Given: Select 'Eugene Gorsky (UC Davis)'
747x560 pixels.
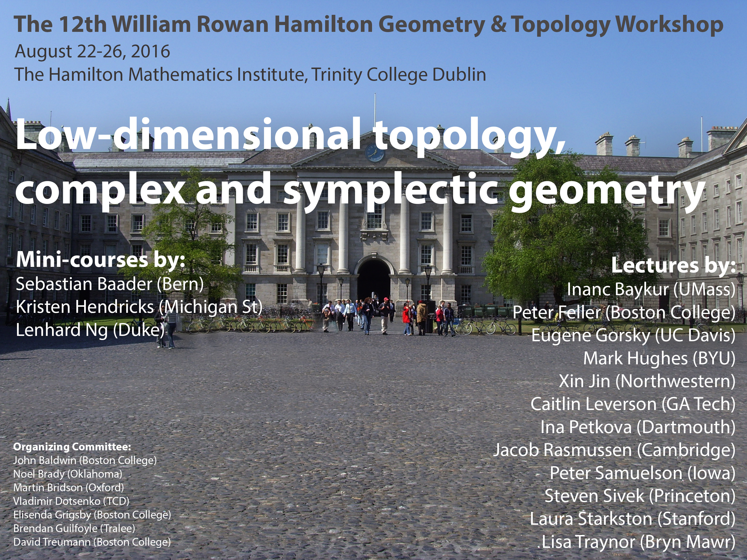Looking at the screenshot, I should coord(633,335).
